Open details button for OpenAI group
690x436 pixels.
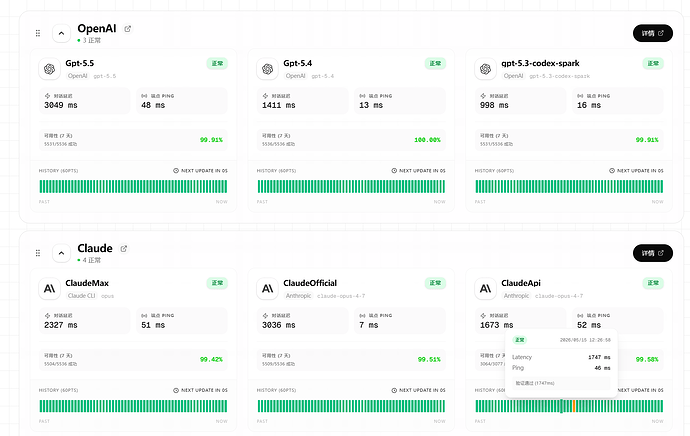pyautogui.click(x=653, y=33)
